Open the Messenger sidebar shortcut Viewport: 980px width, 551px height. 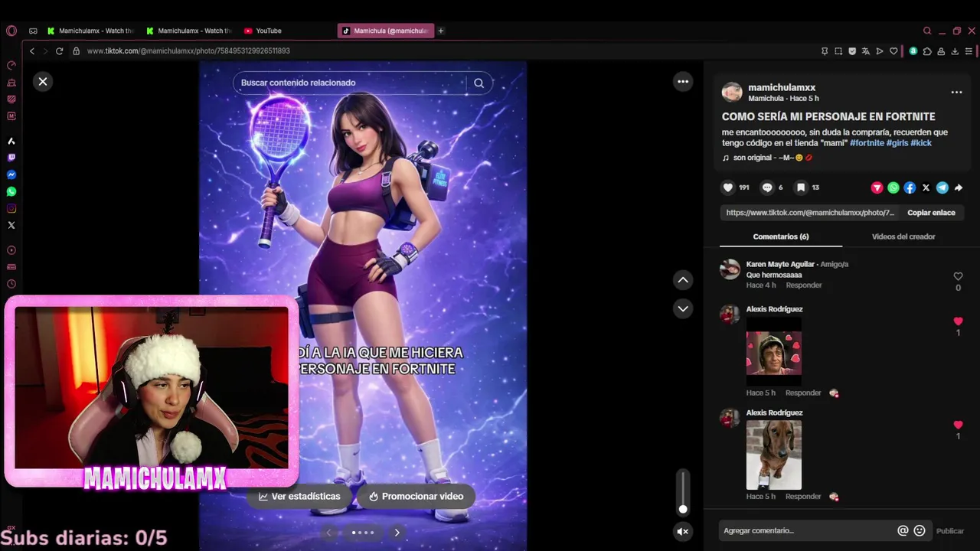coord(11,174)
